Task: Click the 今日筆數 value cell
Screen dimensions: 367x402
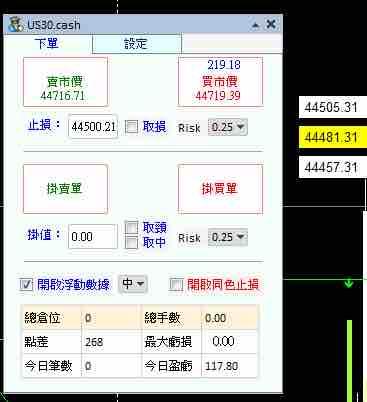Action: (x=111, y=366)
